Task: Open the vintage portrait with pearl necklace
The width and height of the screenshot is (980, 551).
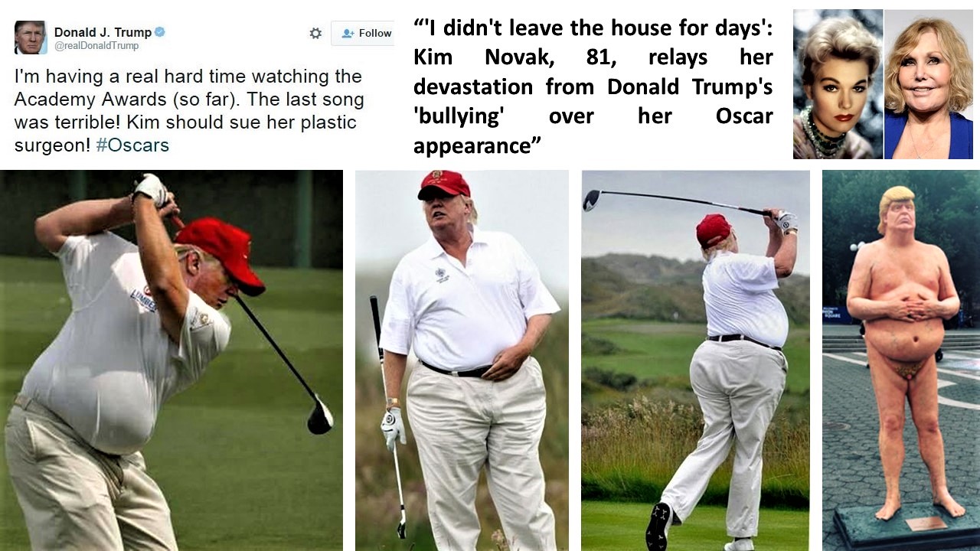Action: pos(838,84)
